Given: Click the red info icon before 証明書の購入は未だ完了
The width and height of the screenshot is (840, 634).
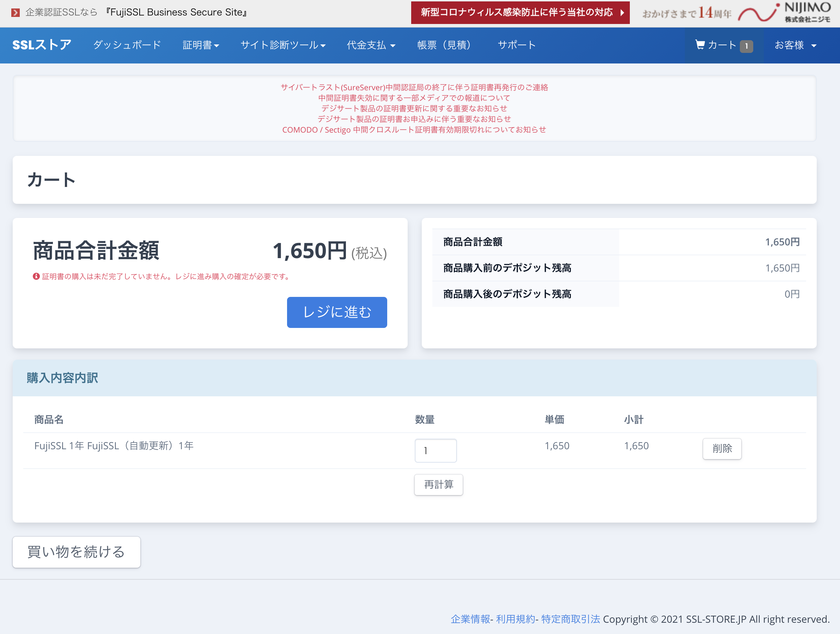Looking at the screenshot, I should (36, 276).
